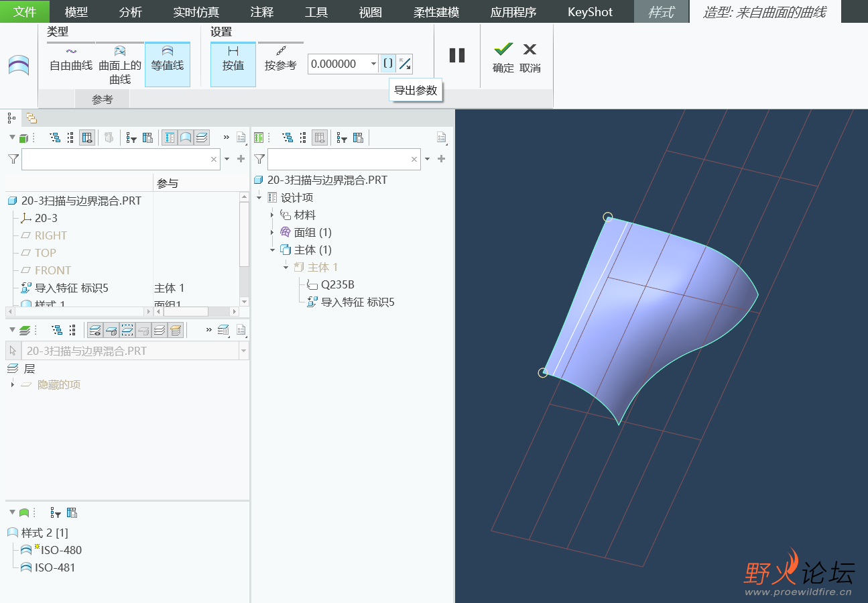Viewport: 868px width, 603px height.
Task: Open the 参考 panel tab
Action: [x=103, y=100]
